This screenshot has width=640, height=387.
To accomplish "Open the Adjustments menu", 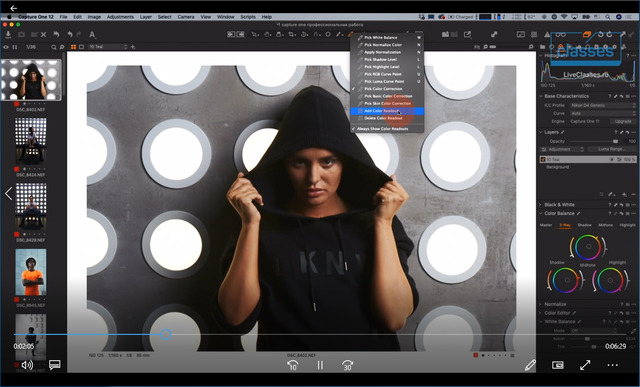I will [120, 17].
